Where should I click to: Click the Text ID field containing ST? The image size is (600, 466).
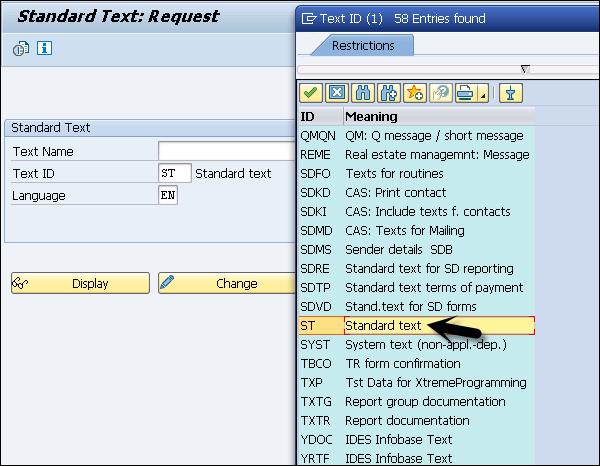click(174, 173)
